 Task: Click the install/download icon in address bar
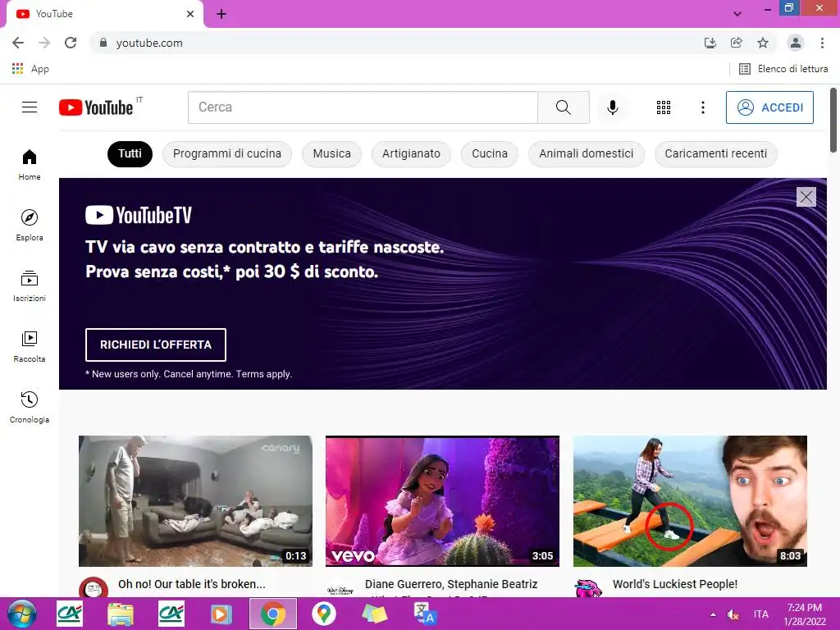click(x=710, y=43)
